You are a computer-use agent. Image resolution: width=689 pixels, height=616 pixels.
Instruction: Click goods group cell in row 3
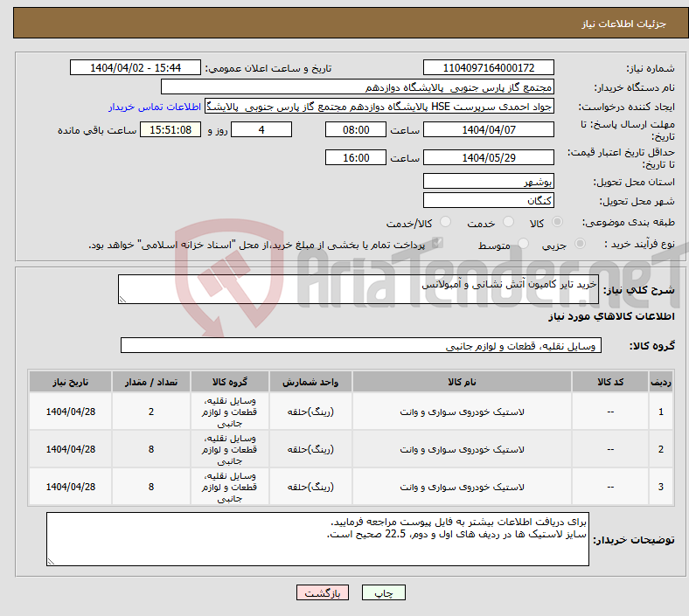[229, 487]
